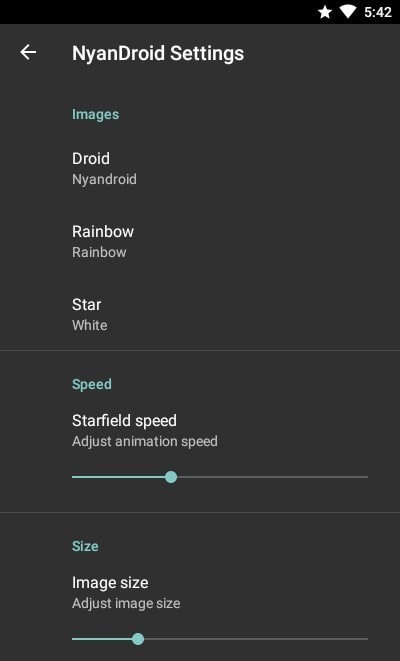This screenshot has height=661, width=400.
Task: Open the Star image preference
Action: click(x=200, y=314)
